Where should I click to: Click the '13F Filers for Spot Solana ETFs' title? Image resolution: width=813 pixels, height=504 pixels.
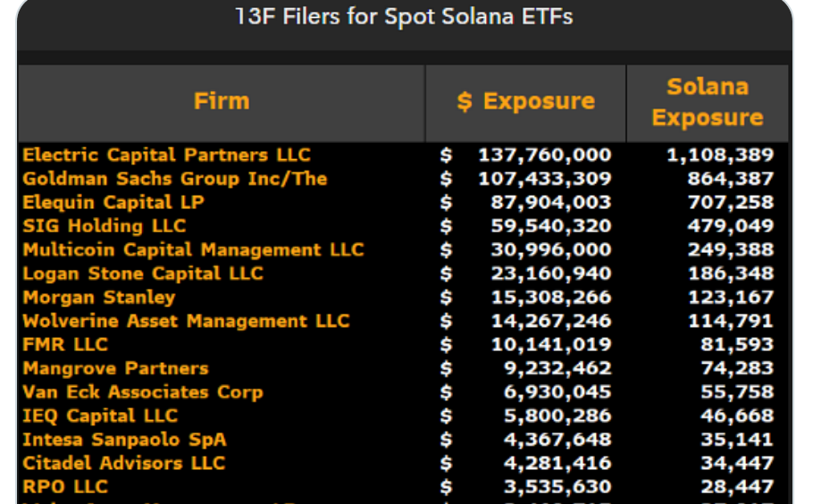(404, 17)
